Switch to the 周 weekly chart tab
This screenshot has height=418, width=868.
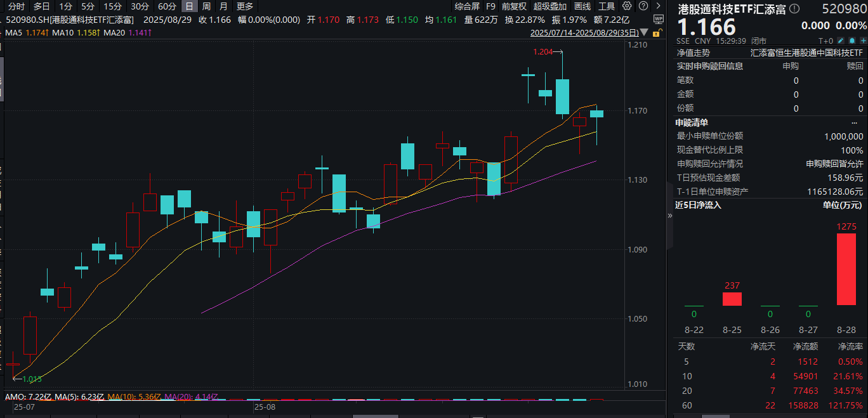206,6
